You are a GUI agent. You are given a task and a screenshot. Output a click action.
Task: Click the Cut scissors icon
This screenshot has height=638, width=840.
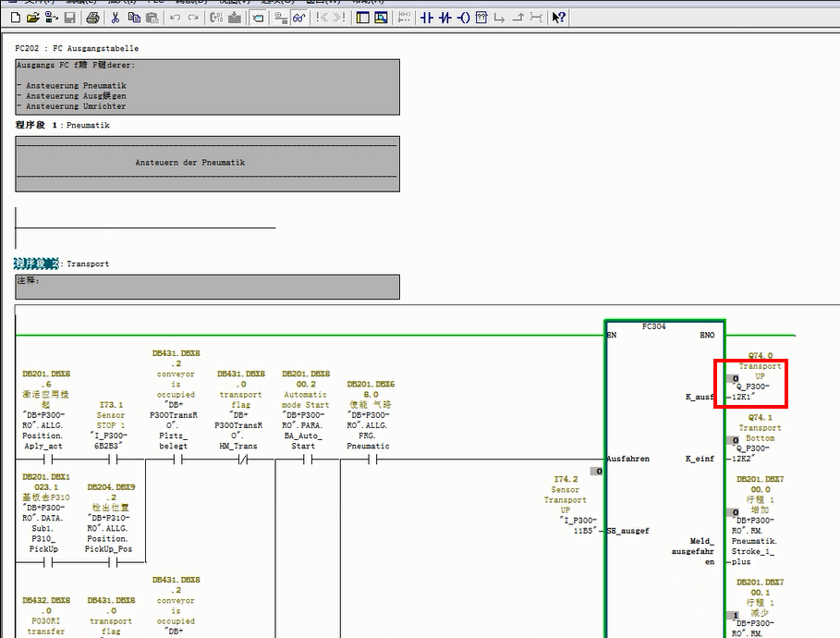click(116, 18)
